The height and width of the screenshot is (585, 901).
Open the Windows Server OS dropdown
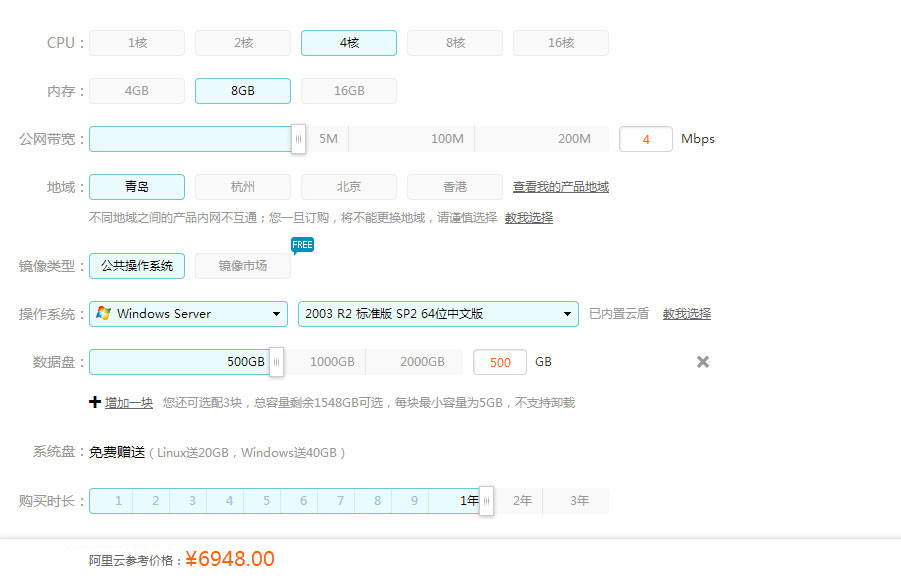[x=189, y=314]
